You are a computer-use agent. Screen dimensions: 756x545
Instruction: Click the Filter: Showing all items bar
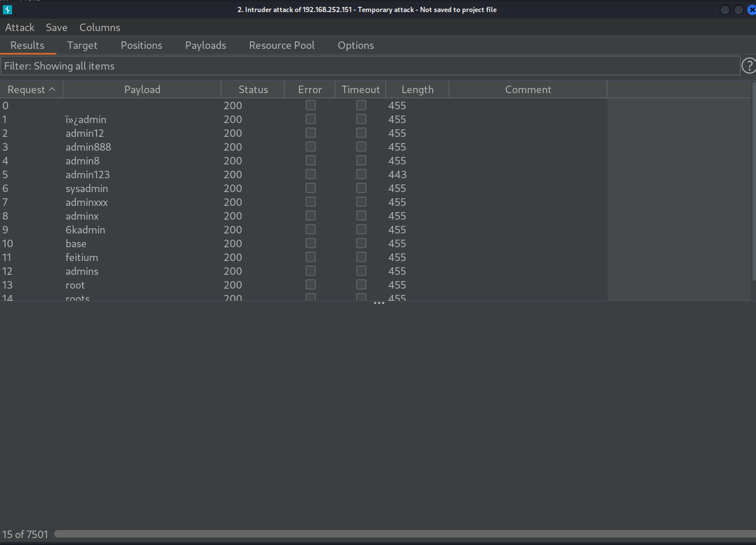pos(370,66)
